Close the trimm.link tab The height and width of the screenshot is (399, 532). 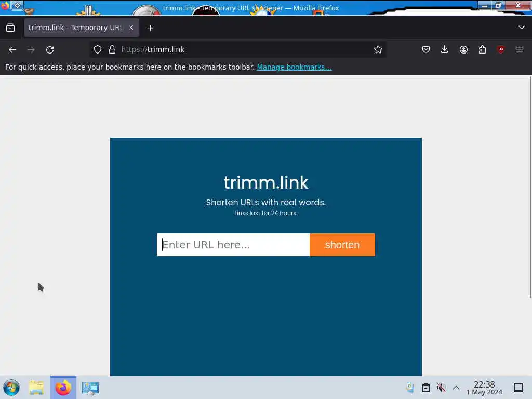(131, 28)
